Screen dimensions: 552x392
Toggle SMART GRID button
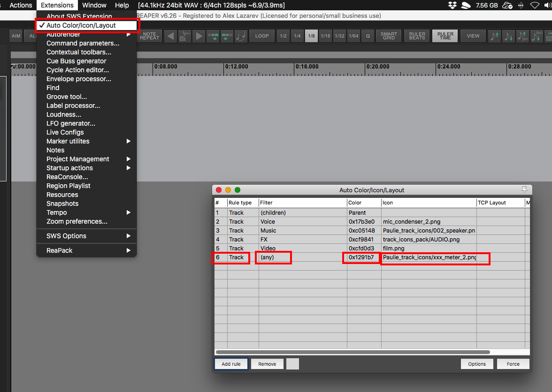tap(389, 36)
